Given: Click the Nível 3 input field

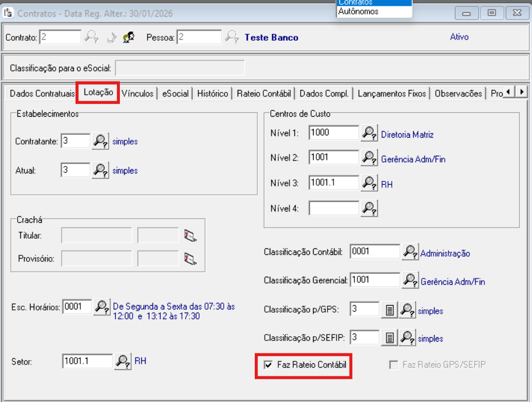Looking at the screenshot, I should point(333,183).
